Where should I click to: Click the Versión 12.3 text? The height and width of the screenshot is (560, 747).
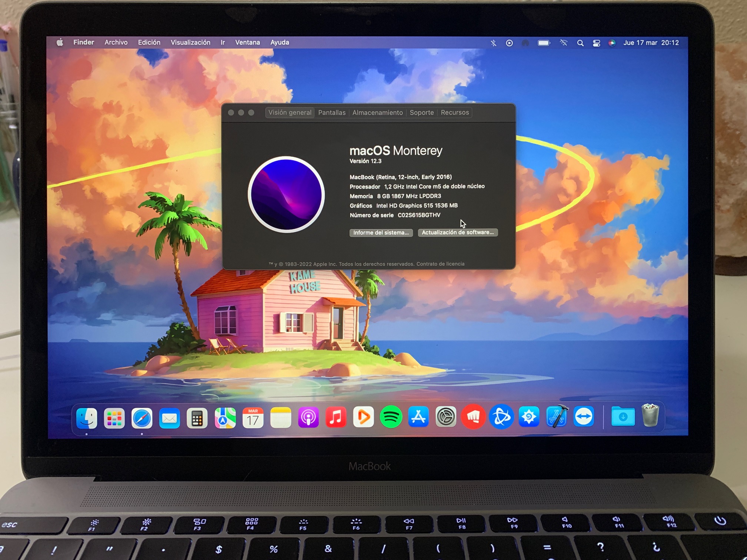(x=365, y=161)
